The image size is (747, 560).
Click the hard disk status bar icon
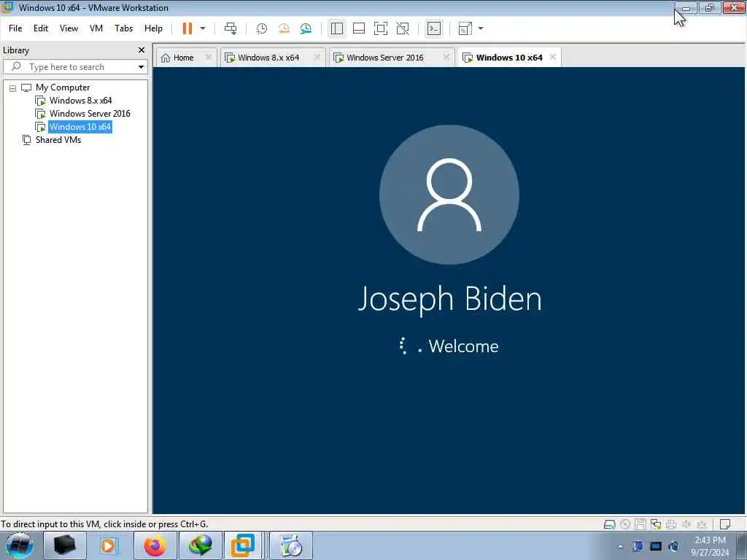tap(609, 524)
